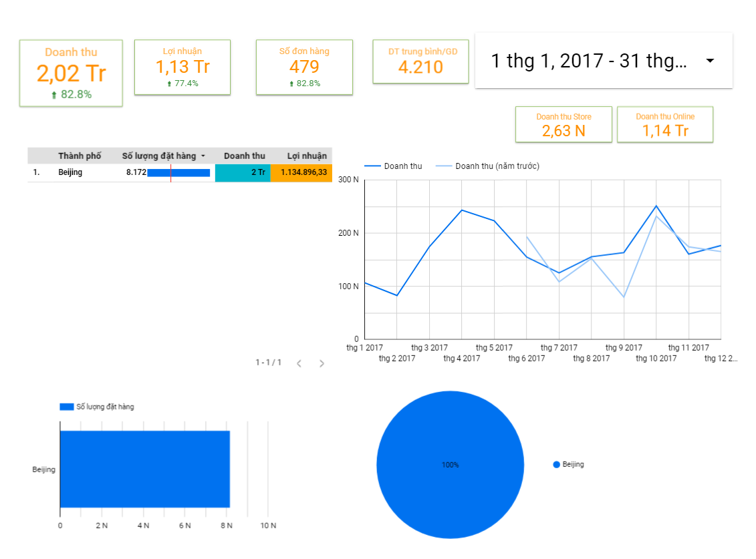Click the 'Doanh thu Store' scorecard
The width and height of the screenshot is (756, 559).
coord(563,124)
